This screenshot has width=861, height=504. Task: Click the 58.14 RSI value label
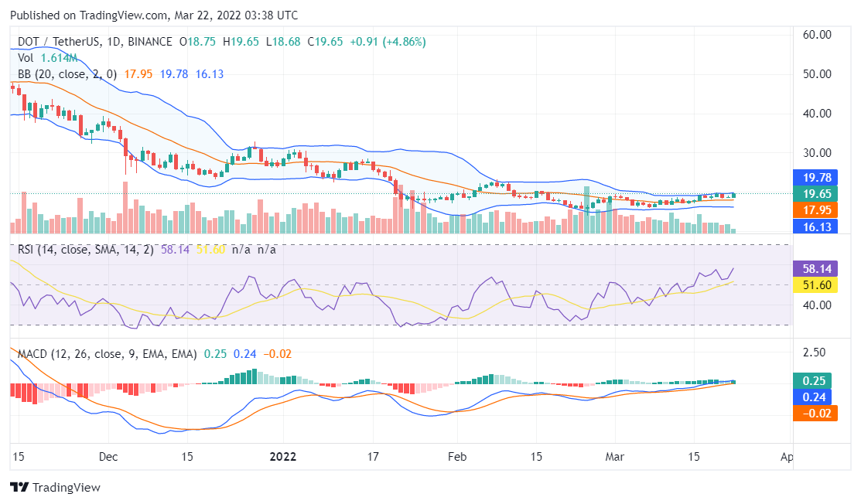[x=816, y=268]
